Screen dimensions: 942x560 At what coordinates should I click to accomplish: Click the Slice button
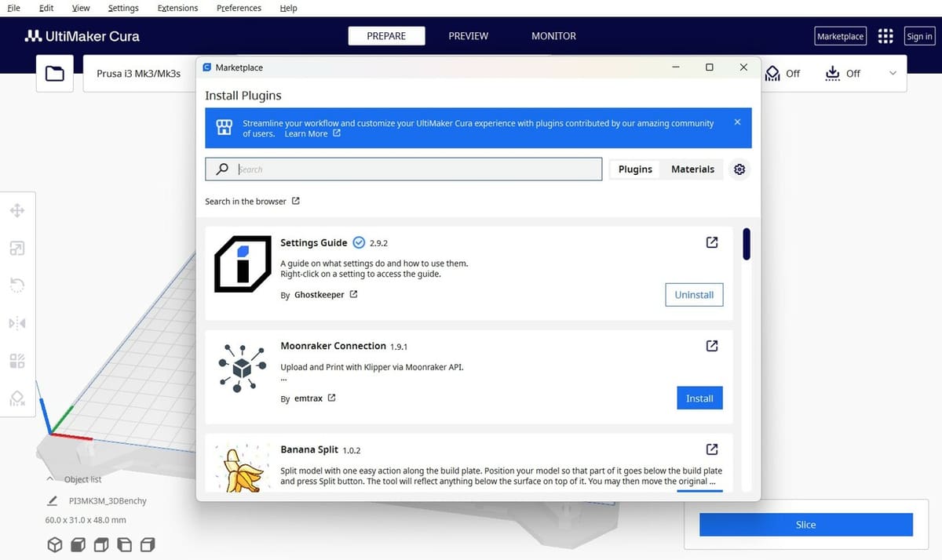(806, 525)
